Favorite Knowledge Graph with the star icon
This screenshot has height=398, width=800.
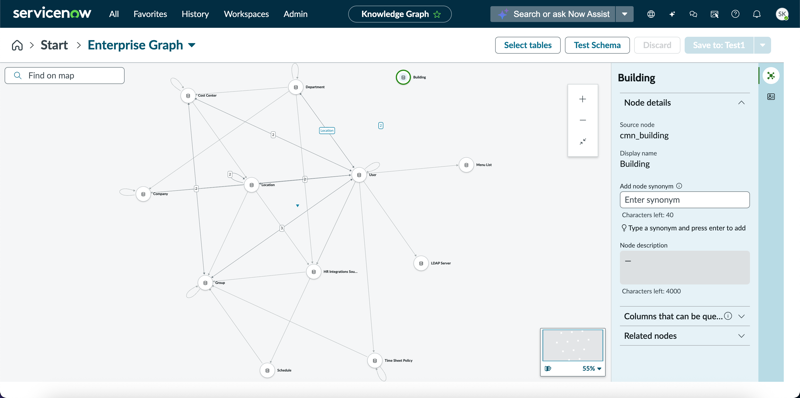pyautogui.click(x=437, y=14)
